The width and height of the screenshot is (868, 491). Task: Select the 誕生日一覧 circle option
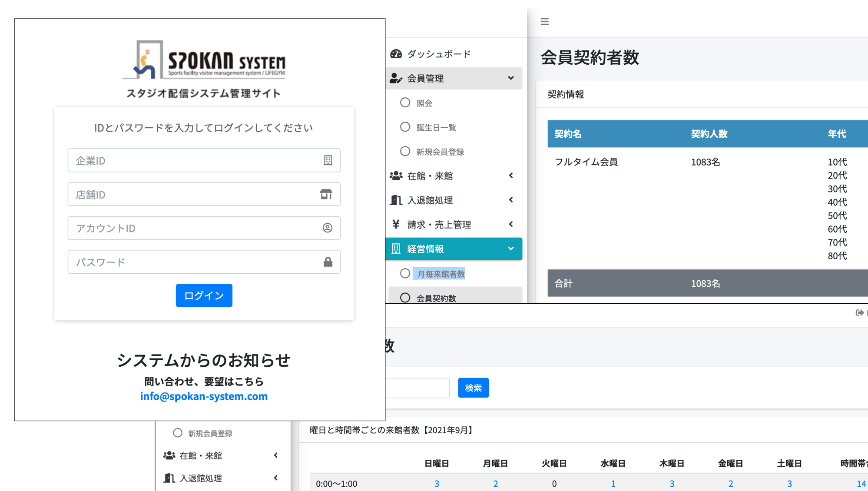pos(405,127)
